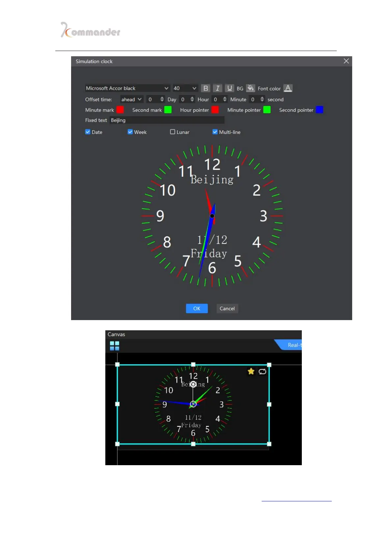Pick the Second mark green color swatch

point(168,110)
